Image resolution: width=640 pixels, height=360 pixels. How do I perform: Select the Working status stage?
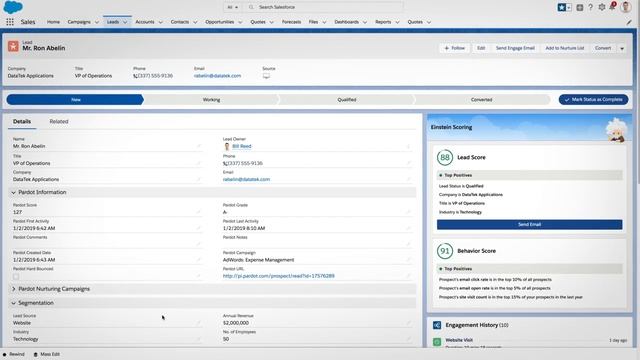click(x=211, y=100)
